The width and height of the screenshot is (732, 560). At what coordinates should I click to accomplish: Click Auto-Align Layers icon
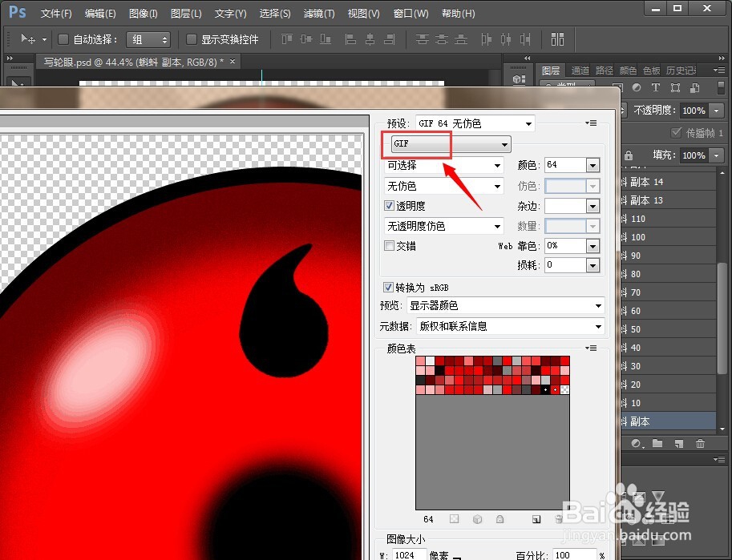click(x=557, y=39)
